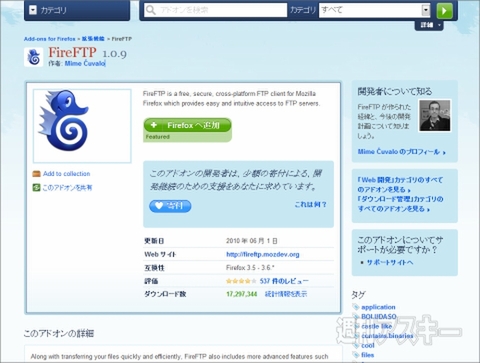Open the 537 件のレビュー link
Image resolution: width=480 pixels, height=363 pixels.
(284, 281)
